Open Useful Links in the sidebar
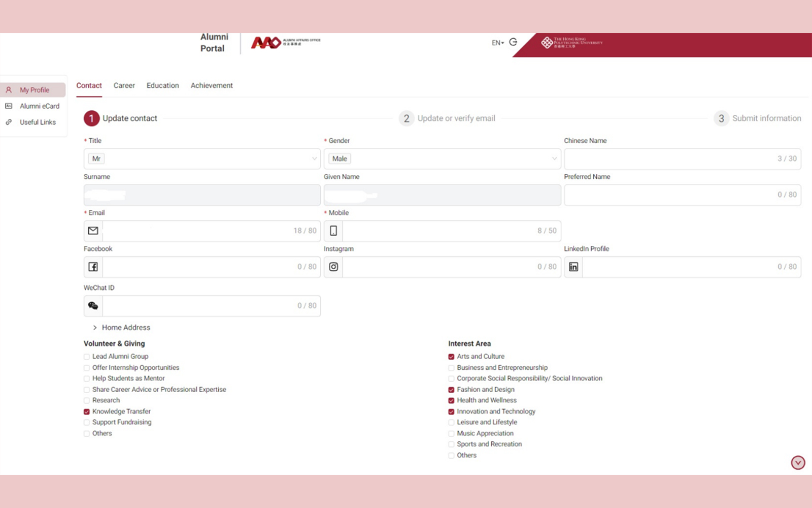 [x=38, y=122]
